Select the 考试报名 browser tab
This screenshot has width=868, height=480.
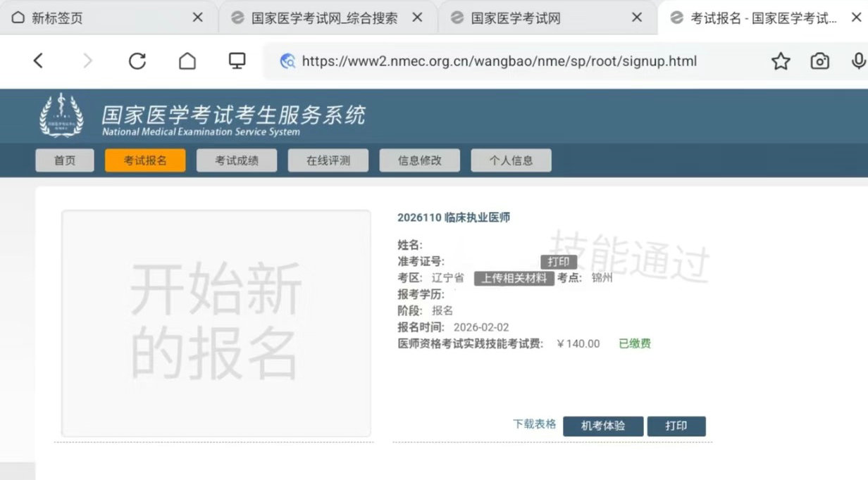click(x=762, y=18)
